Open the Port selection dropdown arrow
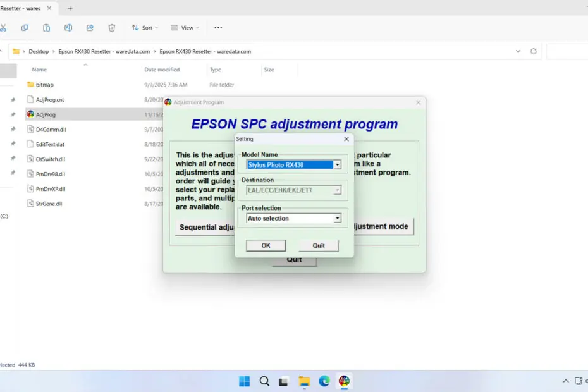This screenshot has height=392, width=588. point(337,218)
